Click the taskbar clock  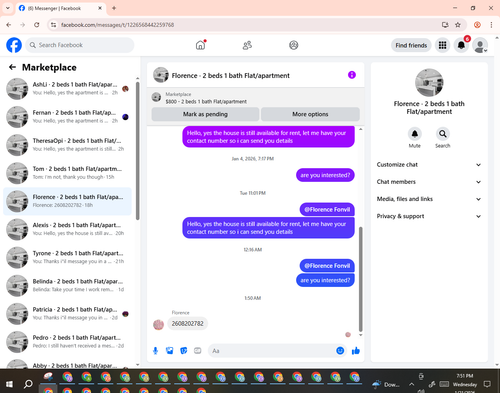pyautogui.click(x=465, y=384)
